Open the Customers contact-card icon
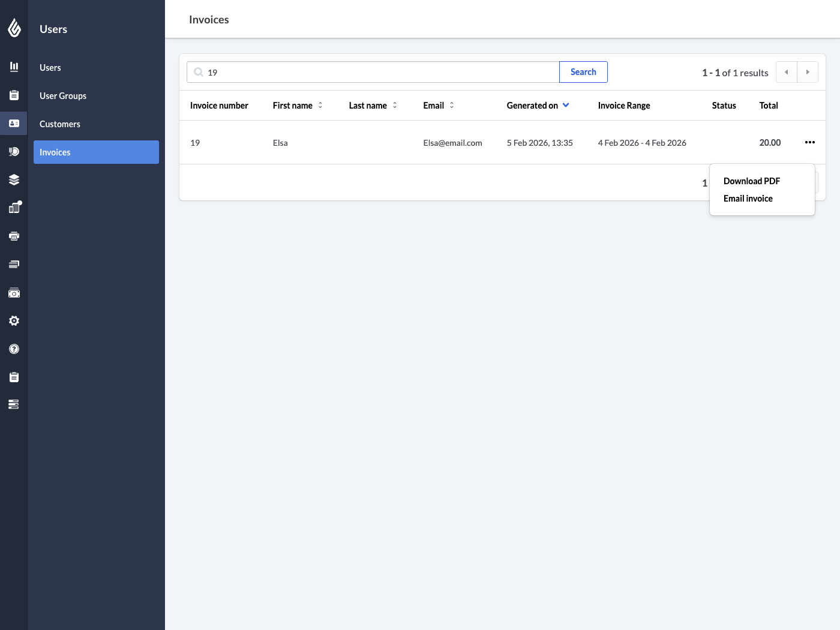The width and height of the screenshot is (840, 630). click(x=14, y=123)
